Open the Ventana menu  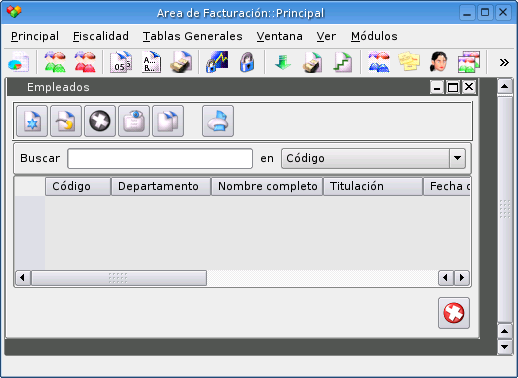[x=279, y=36]
